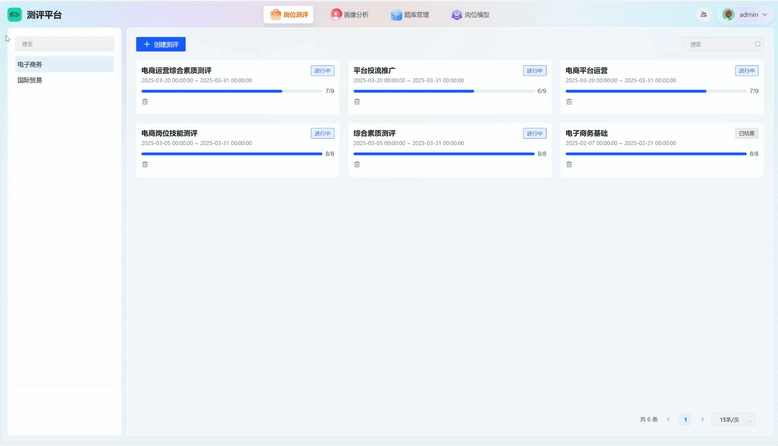Click trash icon under 平台投流推广
778x446 pixels.
[357, 102]
